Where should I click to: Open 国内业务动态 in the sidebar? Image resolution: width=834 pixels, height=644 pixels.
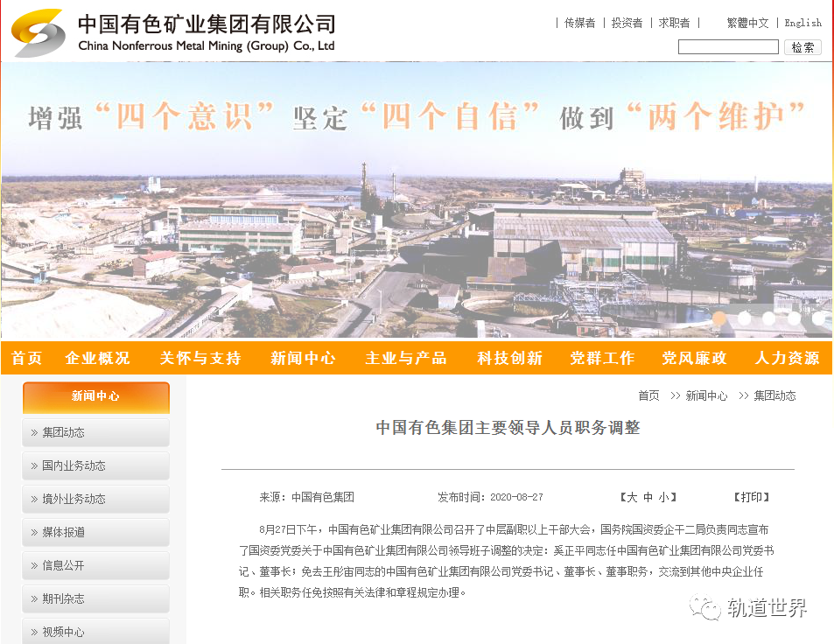click(96, 465)
